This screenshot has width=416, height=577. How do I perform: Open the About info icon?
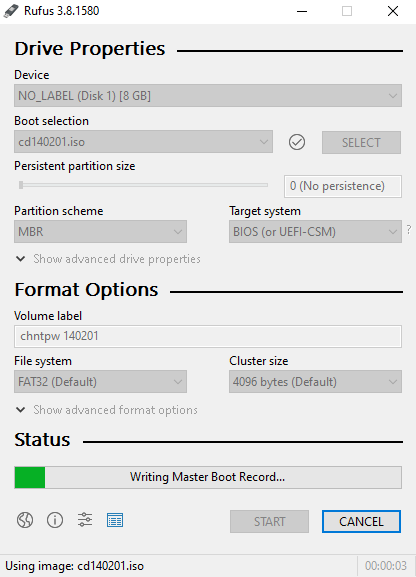point(55,520)
